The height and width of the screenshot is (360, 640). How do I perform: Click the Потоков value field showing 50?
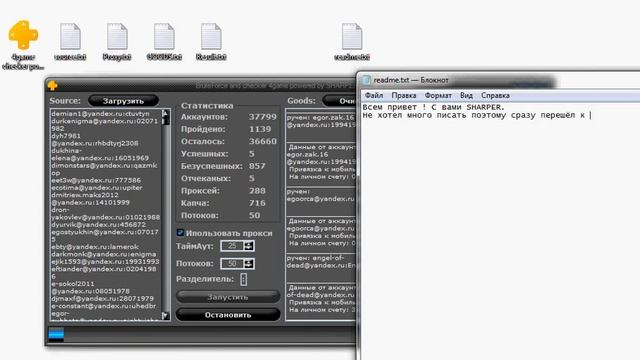(232, 263)
